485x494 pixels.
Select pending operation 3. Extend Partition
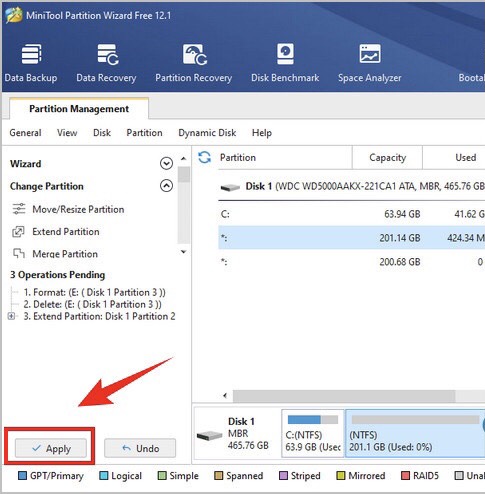[99, 316]
